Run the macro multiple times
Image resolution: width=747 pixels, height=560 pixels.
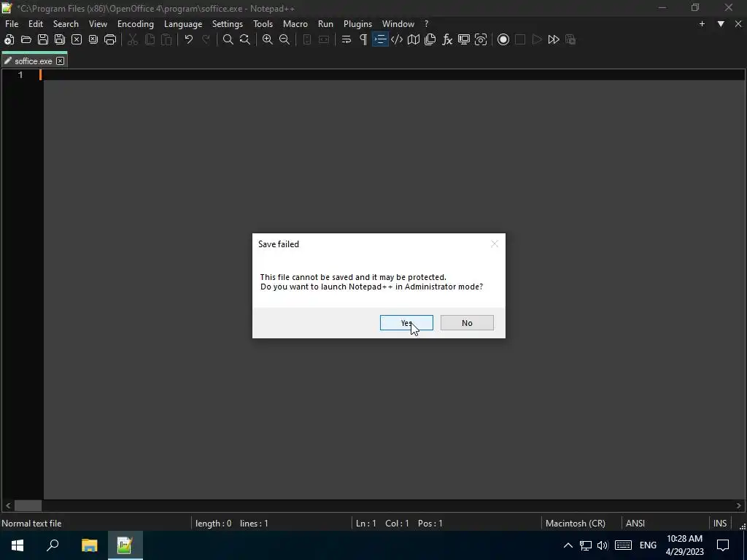click(x=554, y=39)
